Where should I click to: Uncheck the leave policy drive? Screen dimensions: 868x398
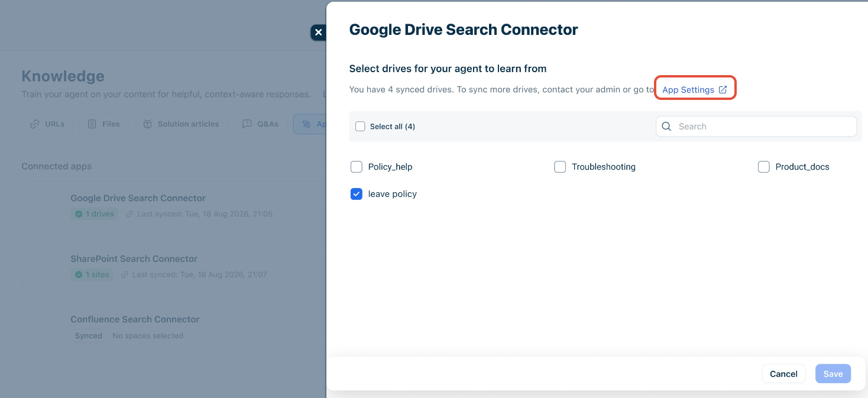pos(357,194)
